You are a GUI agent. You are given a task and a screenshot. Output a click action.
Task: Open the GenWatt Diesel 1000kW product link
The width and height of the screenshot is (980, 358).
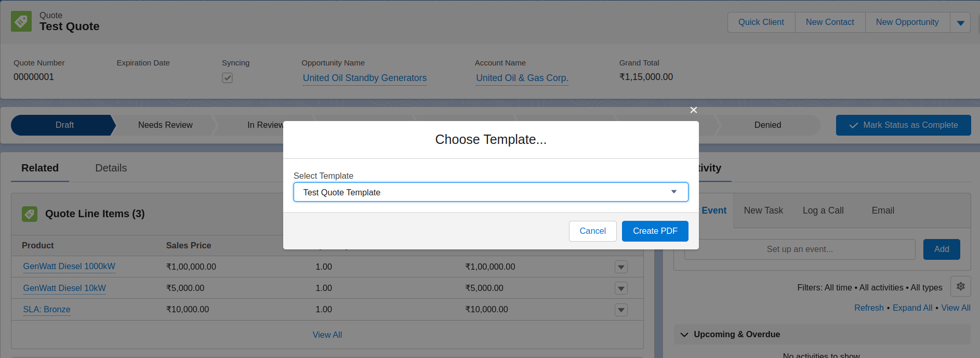[69, 267]
